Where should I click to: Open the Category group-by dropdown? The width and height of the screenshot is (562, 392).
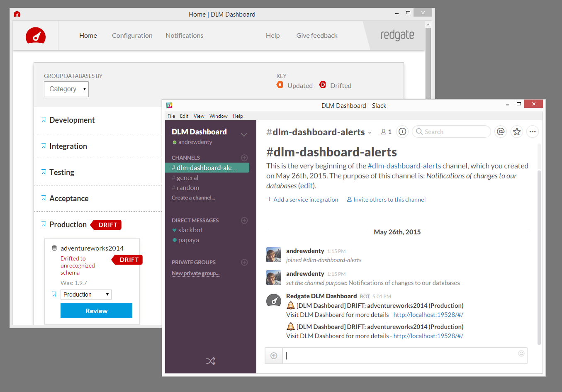pyautogui.click(x=66, y=89)
